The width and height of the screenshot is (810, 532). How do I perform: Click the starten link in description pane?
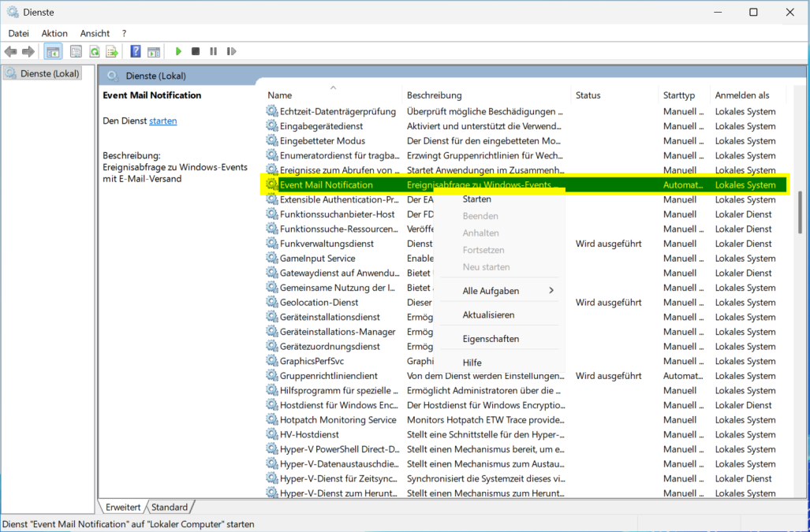[162, 121]
